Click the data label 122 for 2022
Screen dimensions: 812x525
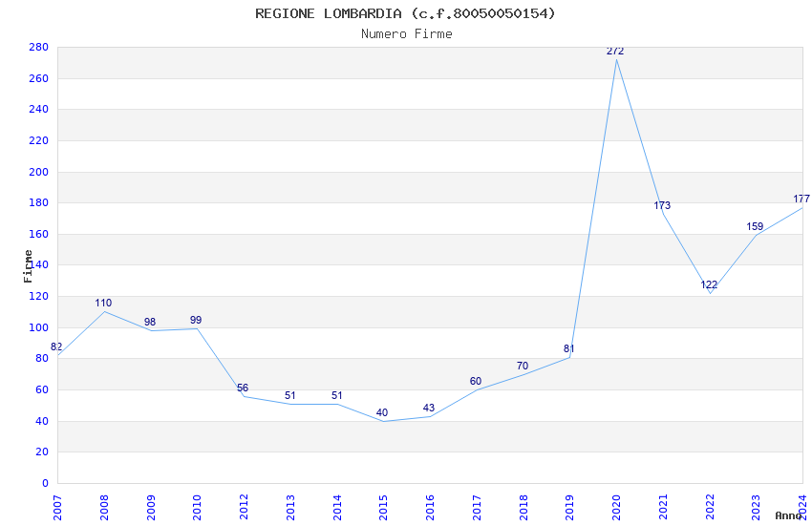[x=709, y=284]
